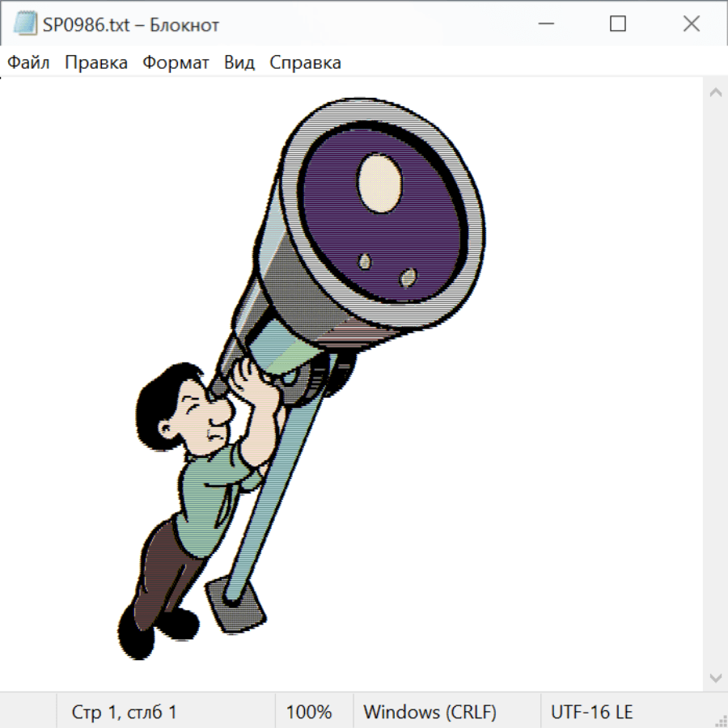Open the Вид menu
This screenshot has height=728, width=728.
tap(239, 63)
